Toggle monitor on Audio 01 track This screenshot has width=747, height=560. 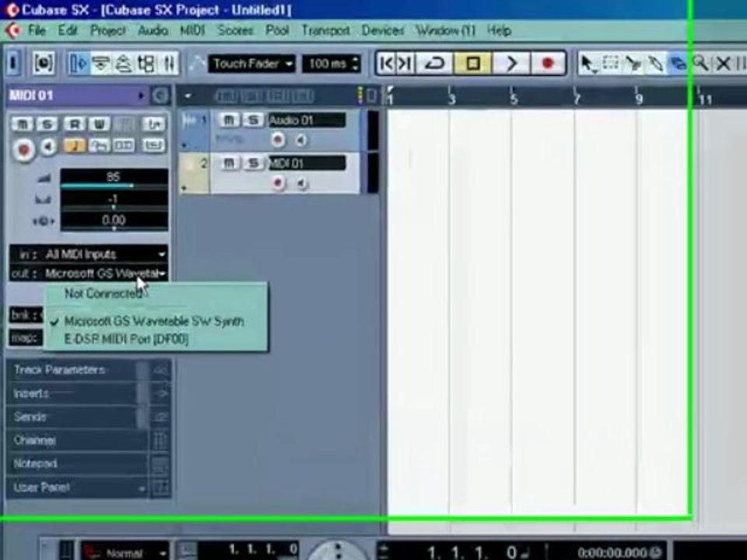click(x=301, y=140)
